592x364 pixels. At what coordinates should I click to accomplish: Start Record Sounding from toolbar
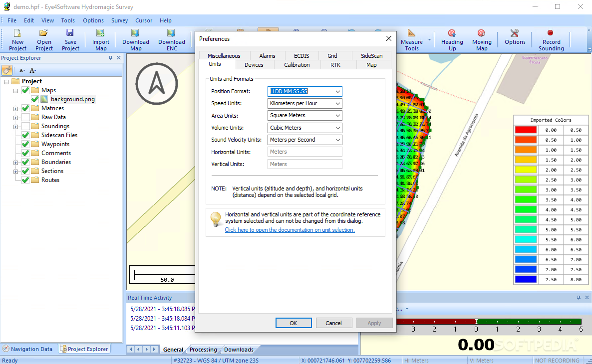[x=551, y=33]
